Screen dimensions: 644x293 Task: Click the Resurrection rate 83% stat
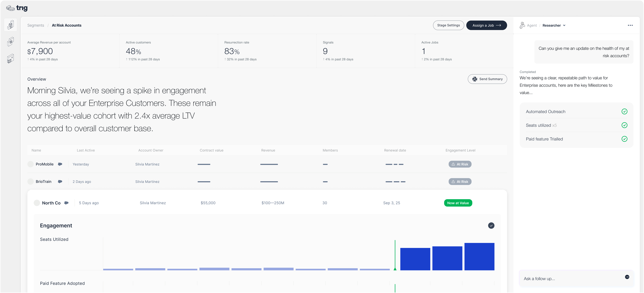(267, 51)
